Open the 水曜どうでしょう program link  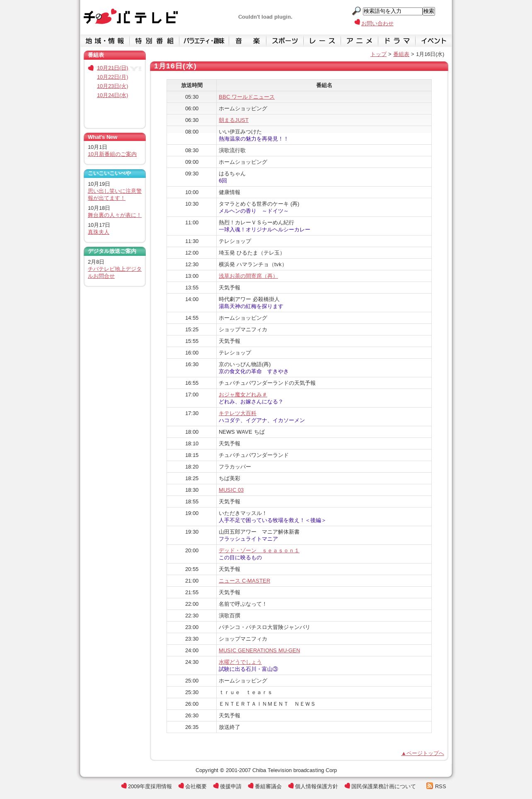coord(240,662)
